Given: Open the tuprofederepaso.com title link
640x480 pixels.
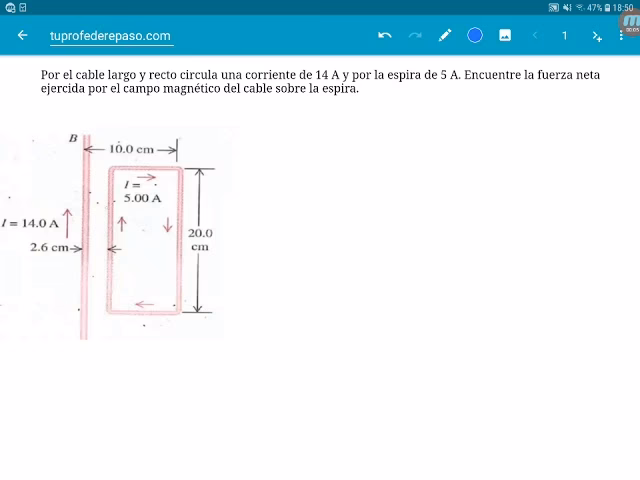Looking at the screenshot, I should [x=110, y=36].
